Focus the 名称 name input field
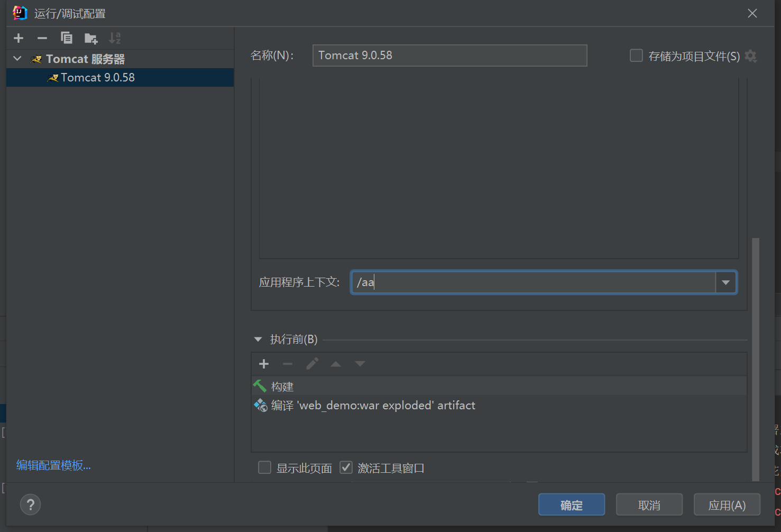 click(449, 56)
